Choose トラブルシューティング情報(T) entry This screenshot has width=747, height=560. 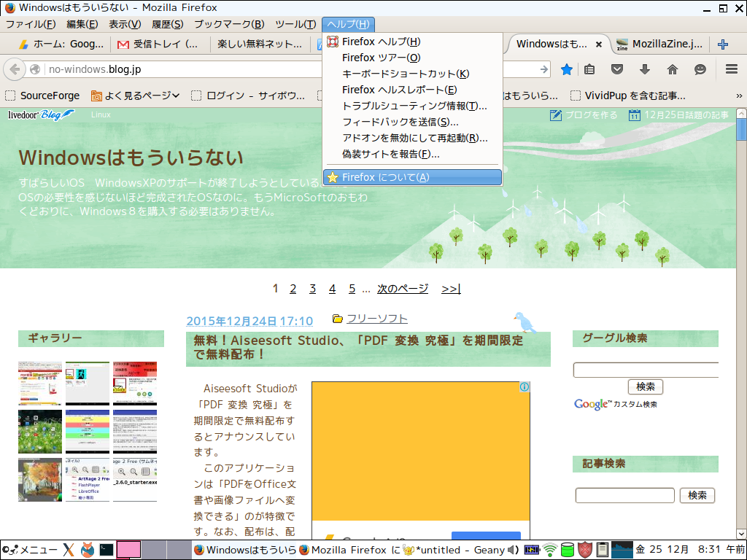point(413,106)
